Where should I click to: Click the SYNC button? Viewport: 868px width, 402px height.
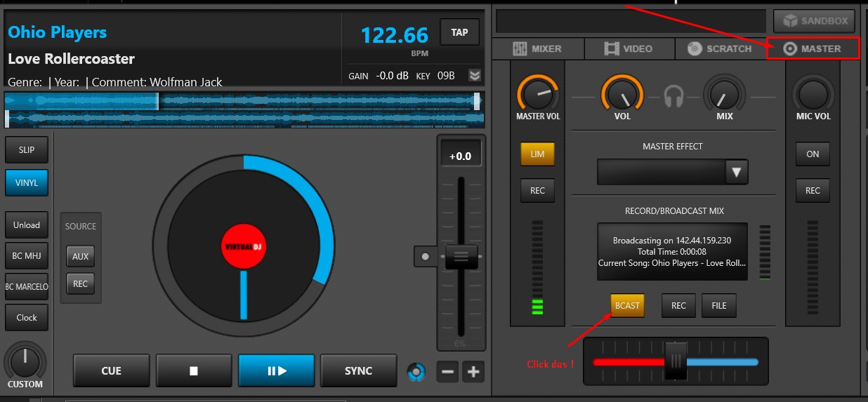click(x=358, y=370)
